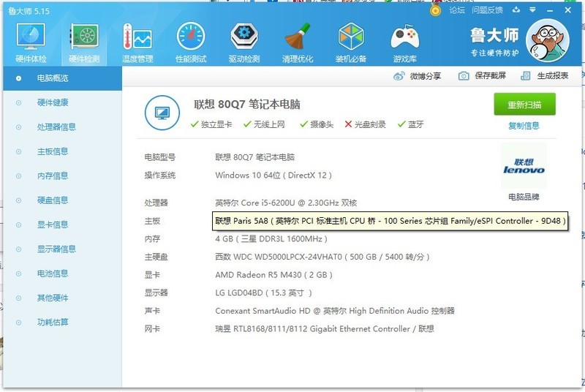
Task: Click the 蓝牙 Bluetooth checkmark indicator
Action: coord(402,124)
